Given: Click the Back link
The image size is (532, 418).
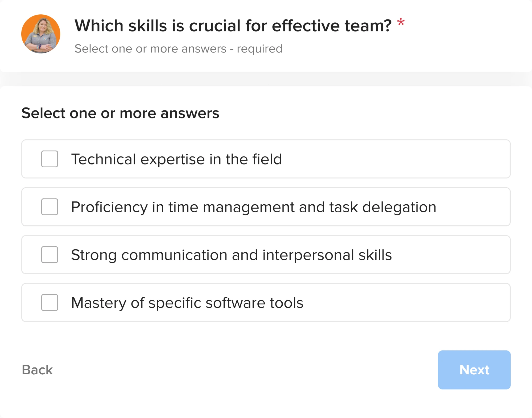Looking at the screenshot, I should [x=37, y=370].
